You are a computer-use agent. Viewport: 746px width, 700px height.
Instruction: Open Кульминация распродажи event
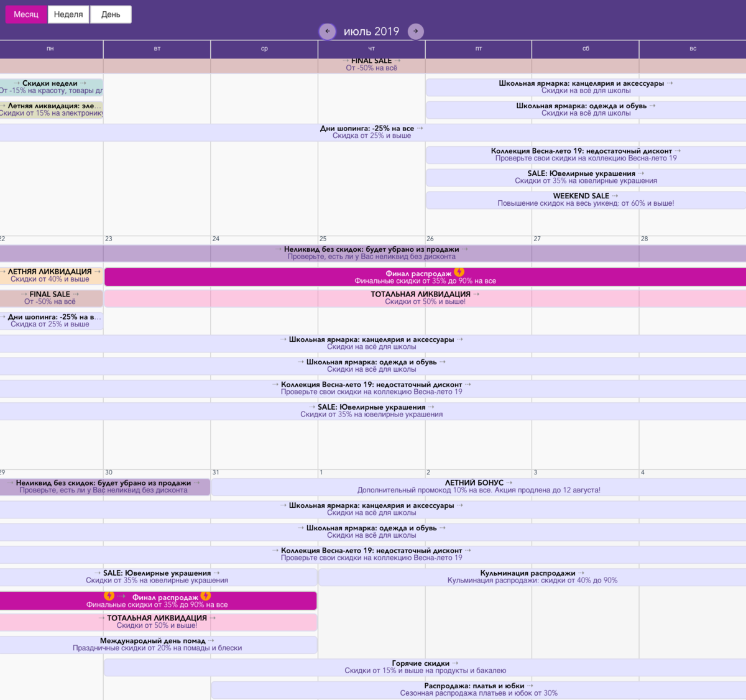pos(532,577)
